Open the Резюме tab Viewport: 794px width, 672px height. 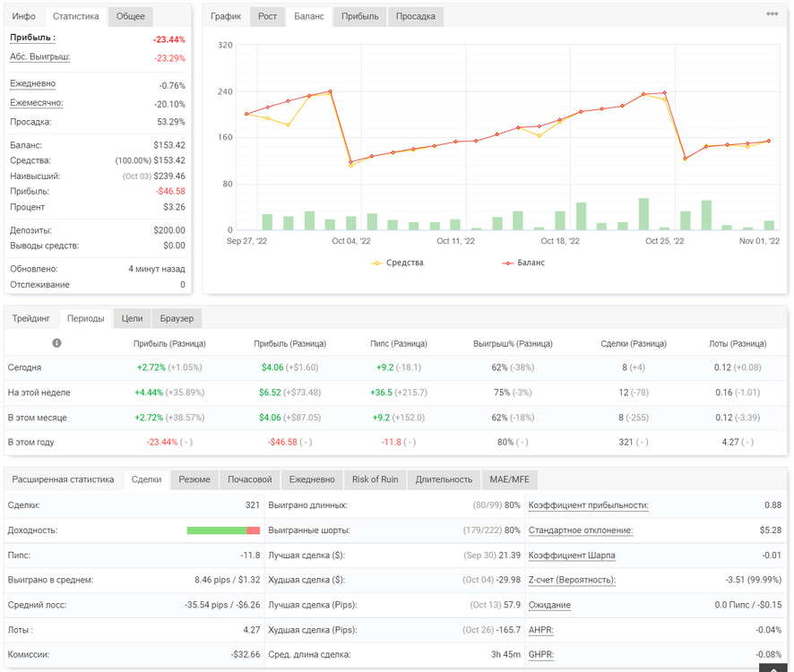click(x=194, y=479)
